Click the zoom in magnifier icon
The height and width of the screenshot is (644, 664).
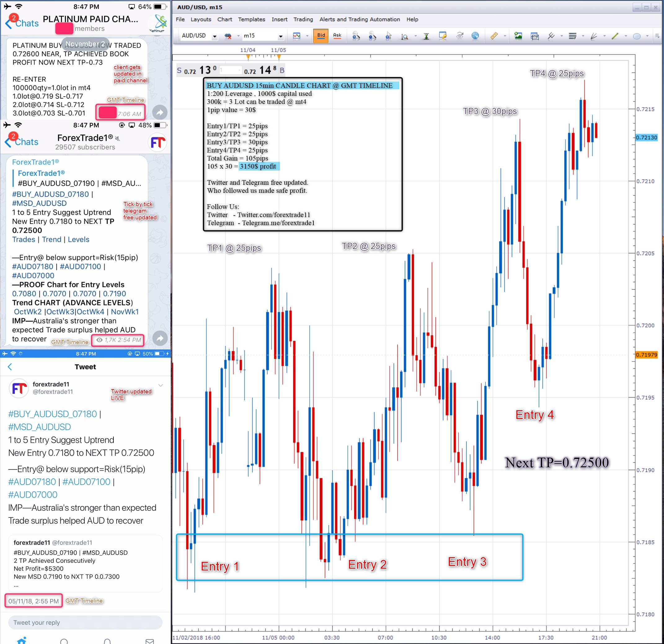point(356,36)
